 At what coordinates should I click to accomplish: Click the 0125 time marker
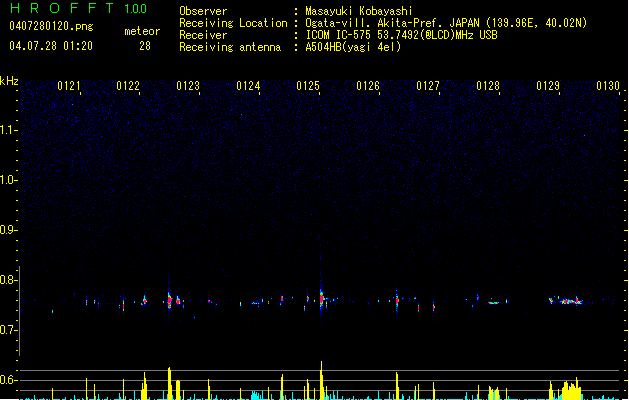tap(308, 86)
